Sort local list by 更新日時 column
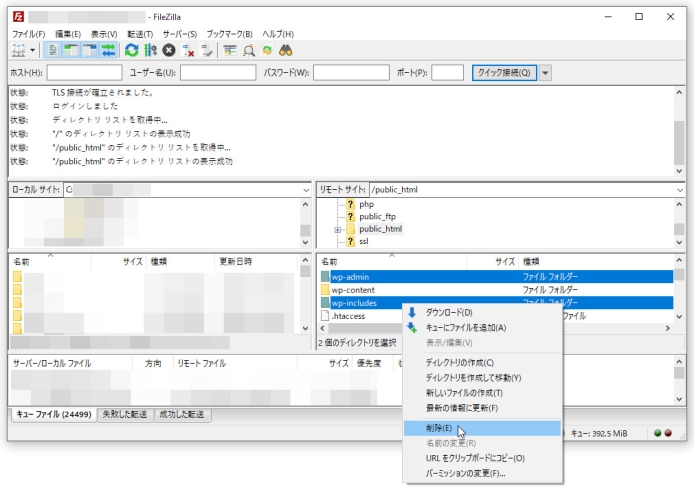Image resolution: width=694 pixels, height=488 pixels. click(256, 262)
